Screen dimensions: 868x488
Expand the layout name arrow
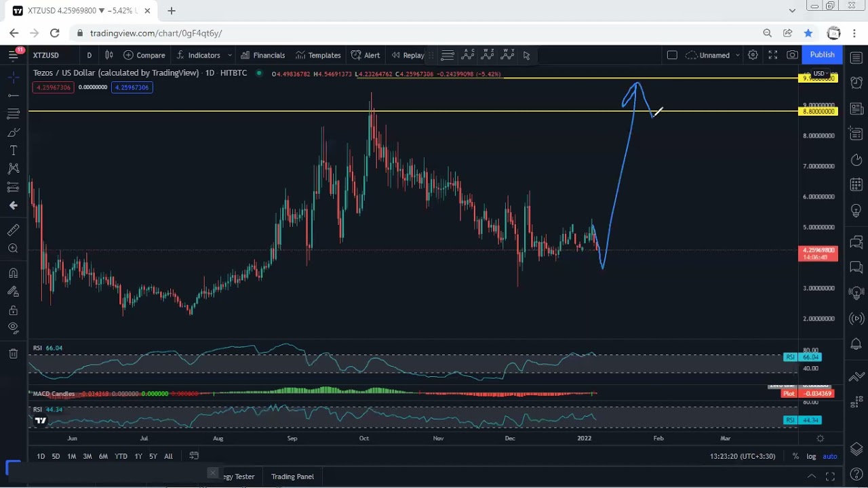coord(737,55)
